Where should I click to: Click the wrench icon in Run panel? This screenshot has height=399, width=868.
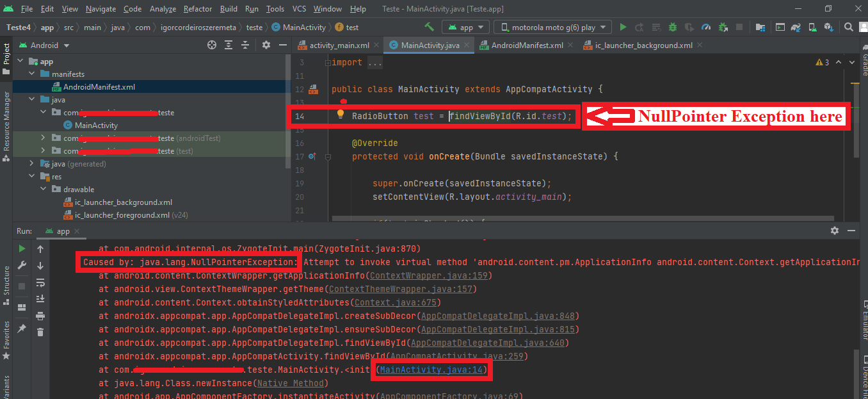[x=22, y=265]
